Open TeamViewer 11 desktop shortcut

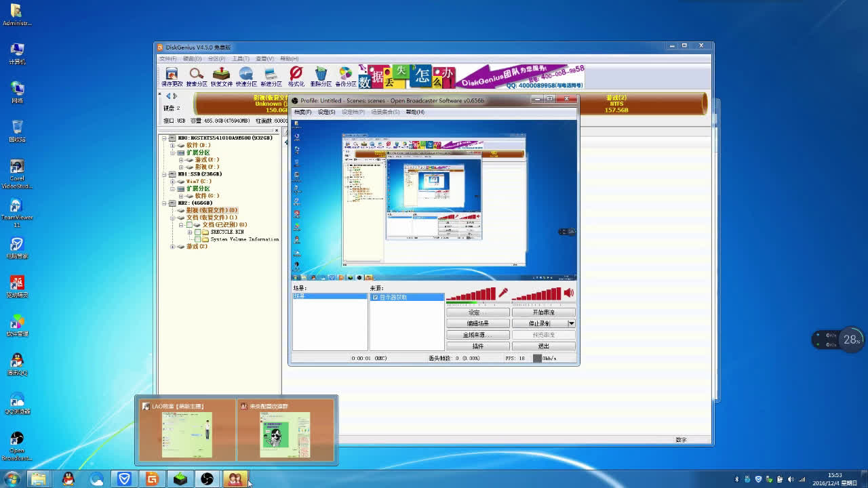[17, 212]
